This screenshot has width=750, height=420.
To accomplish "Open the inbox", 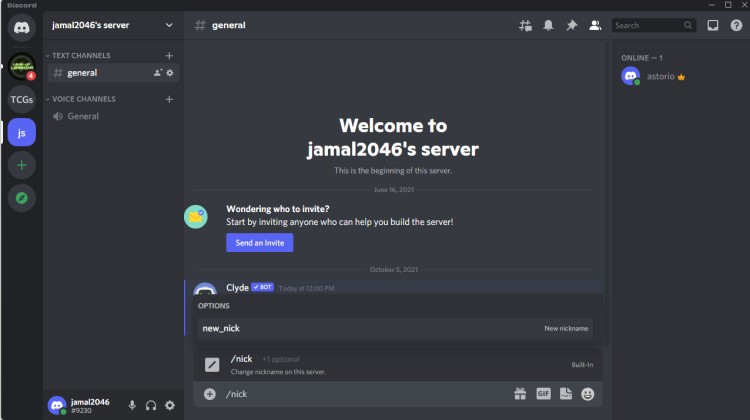I will point(713,25).
